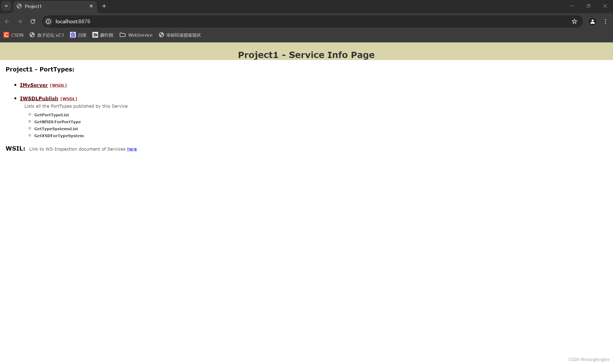This screenshot has height=364, width=613.
Task: Open the WebService bookmarks folder
Action: [x=136, y=35]
